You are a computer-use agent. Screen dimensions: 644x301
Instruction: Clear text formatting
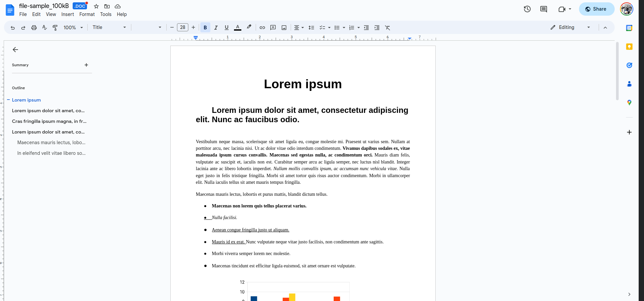[388, 28]
